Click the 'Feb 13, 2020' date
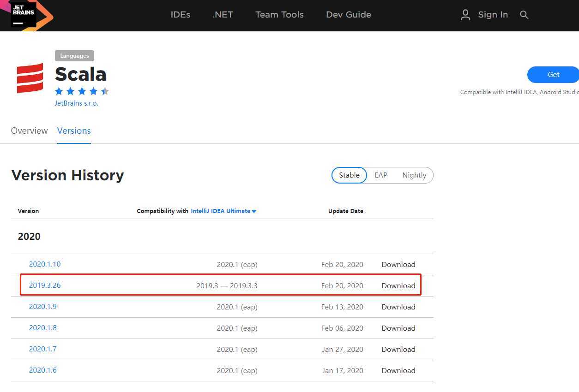This screenshot has width=579, height=392. pos(342,307)
